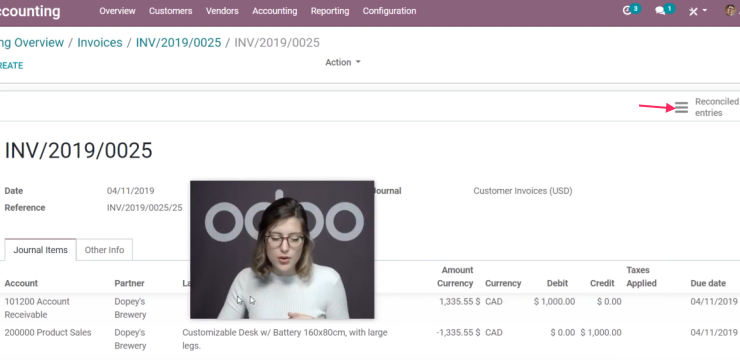
Task: Click the $ 1,000.00 debit value
Action: 555,301
